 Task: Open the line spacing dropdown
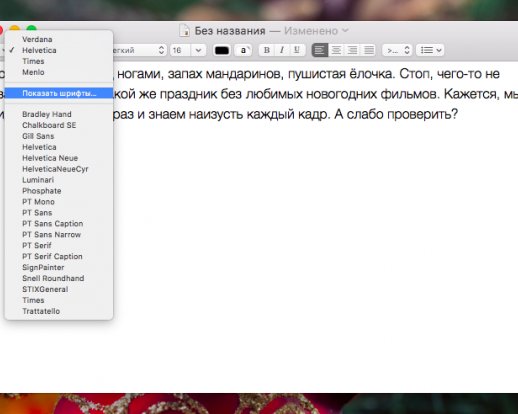[x=397, y=50]
